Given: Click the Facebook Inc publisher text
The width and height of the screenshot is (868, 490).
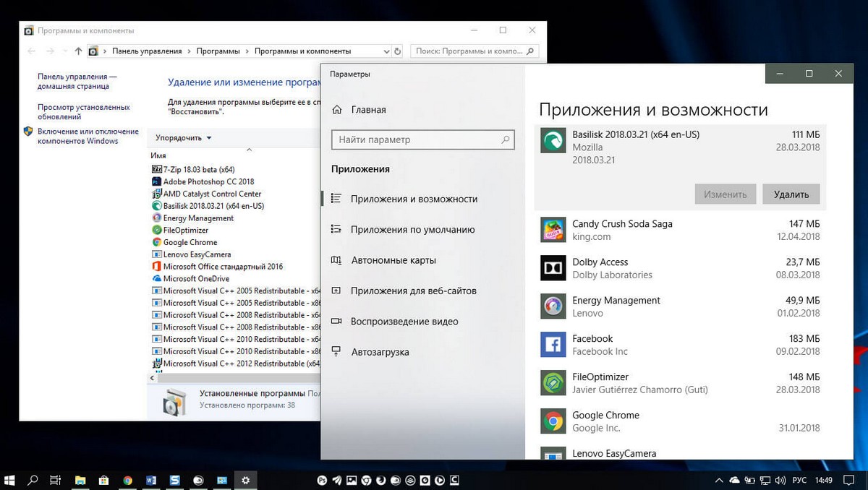Looking at the screenshot, I should point(600,351).
